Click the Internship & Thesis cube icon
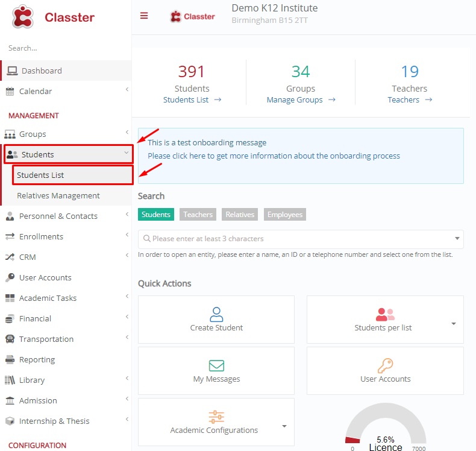Viewport: 476px width, 451px height. pyautogui.click(x=10, y=421)
